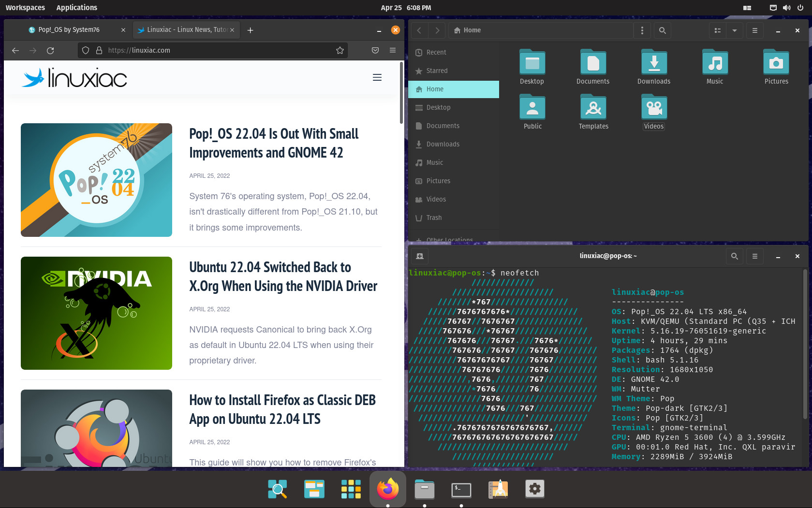Viewport: 812px width, 508px height.
Task: Switch to Pop!_OS by System76 tab
Action: tap(77, 30)
